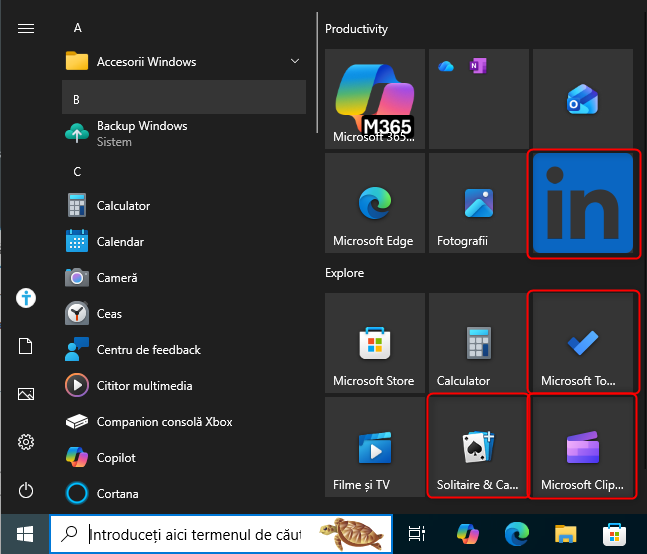The width and height of the screenshot is (647, 554).
Task: Launch the Ceas clock app
Action: tap(184, 314)
